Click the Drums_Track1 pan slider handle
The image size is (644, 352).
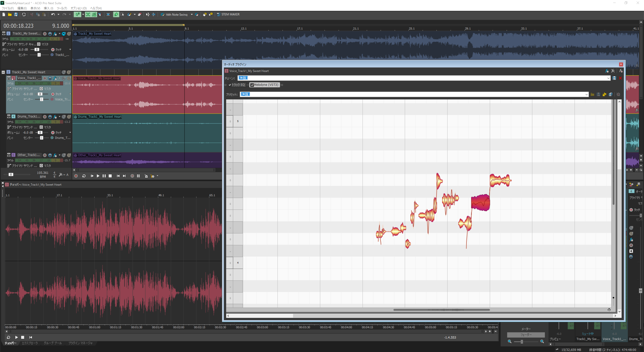[x=41, y=138]
